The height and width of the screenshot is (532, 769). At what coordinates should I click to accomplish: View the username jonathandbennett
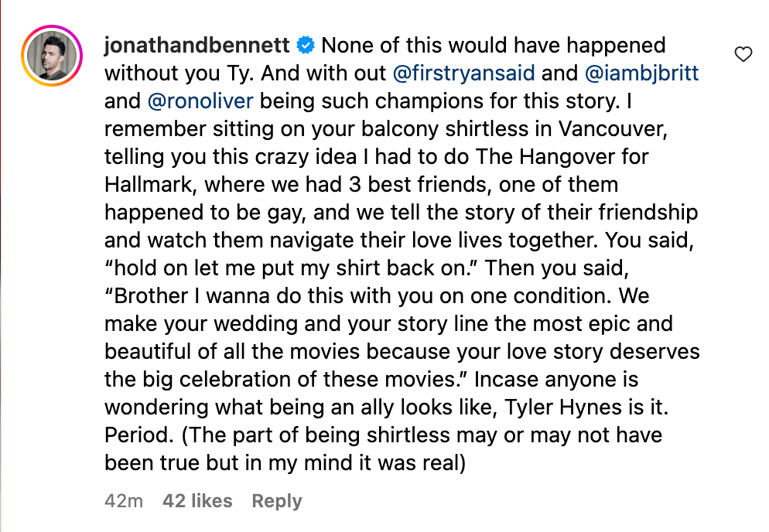(x=197, y=45)
